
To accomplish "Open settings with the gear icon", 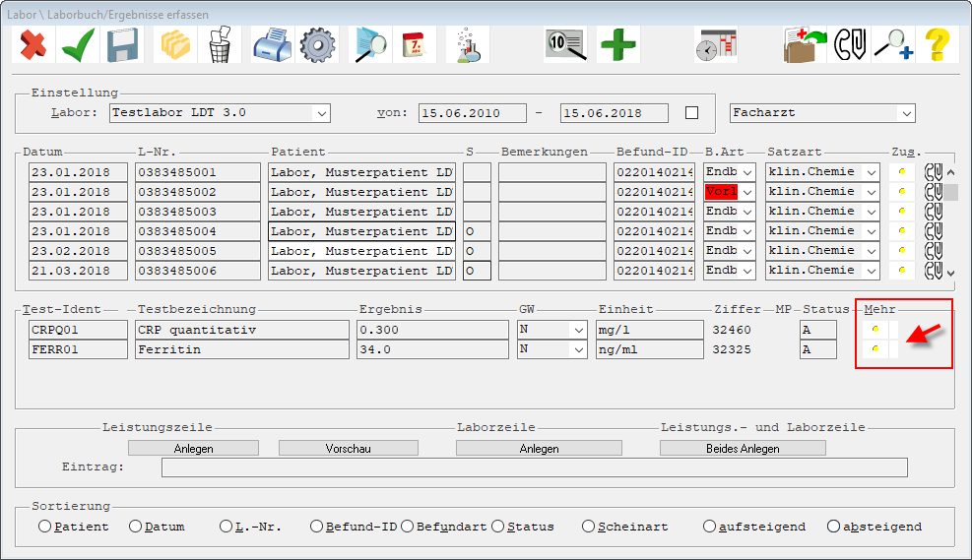I will 317,44.
